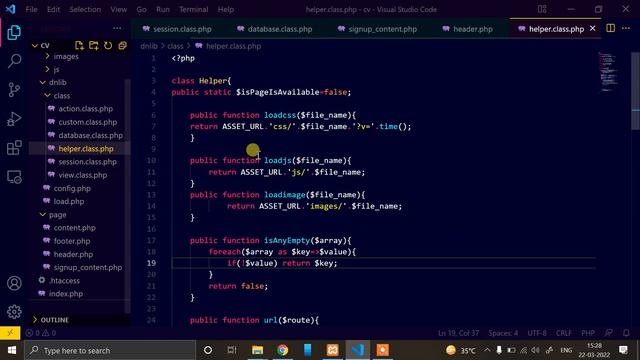
Task: Open File Explorer from taskbar
Action: pyautogui.click(x=258, y=350)
